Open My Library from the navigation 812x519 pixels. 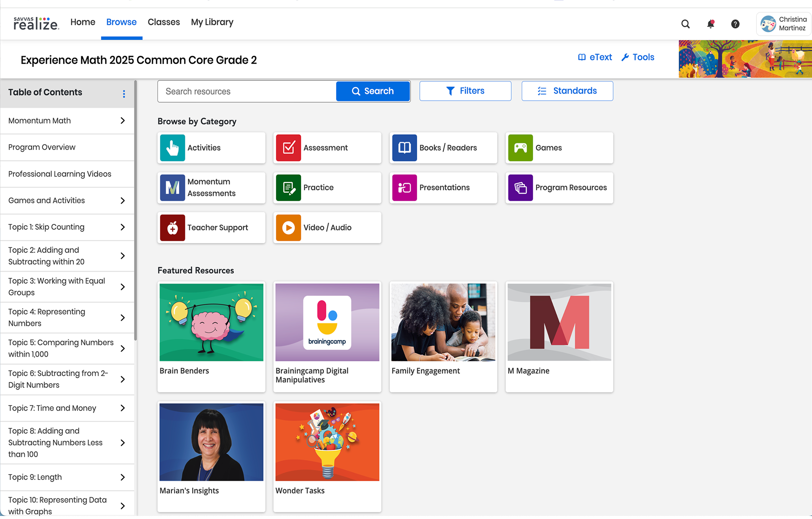coord(212,22)
